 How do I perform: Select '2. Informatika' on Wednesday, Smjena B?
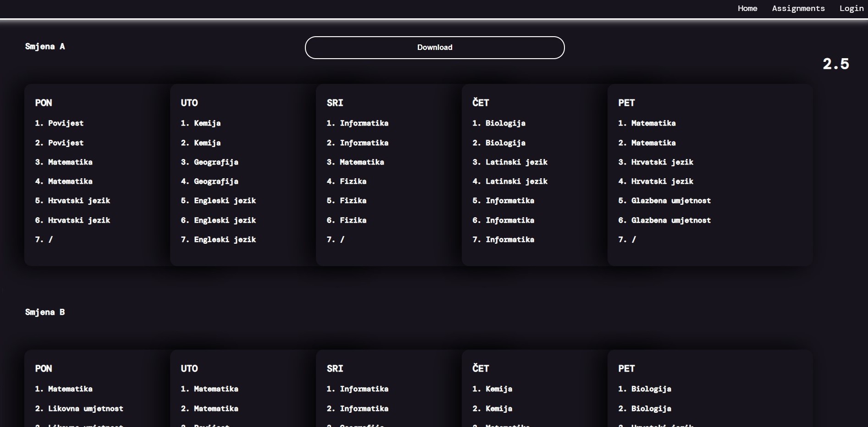pyautogui.click(x=358, y=409)
